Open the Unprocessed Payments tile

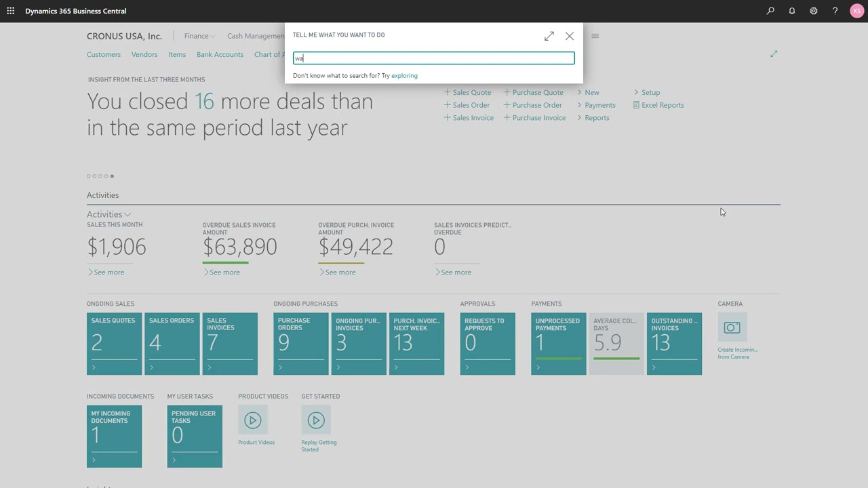(559, 344)
